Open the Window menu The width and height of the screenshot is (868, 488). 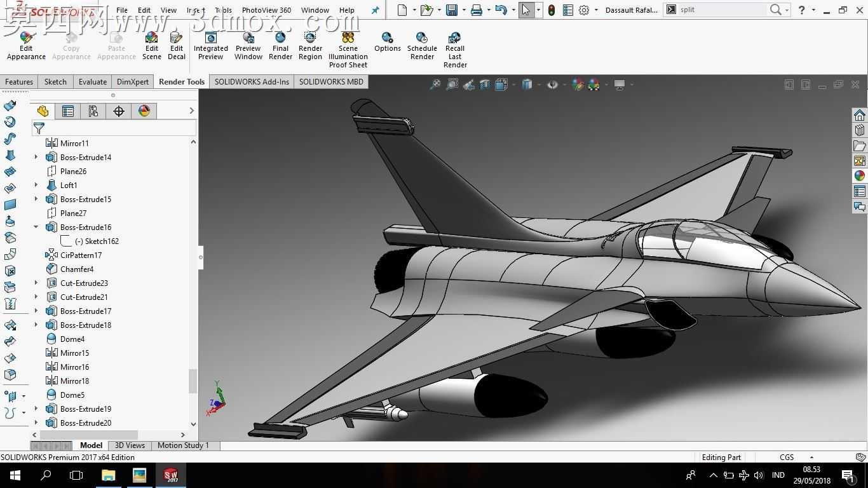click(x=315, y=10)
